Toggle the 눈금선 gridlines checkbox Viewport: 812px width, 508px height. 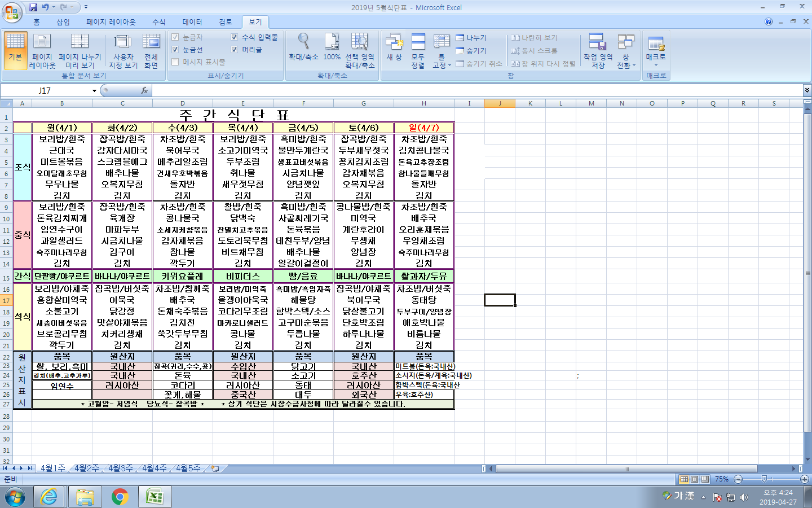tap(175, 50)
